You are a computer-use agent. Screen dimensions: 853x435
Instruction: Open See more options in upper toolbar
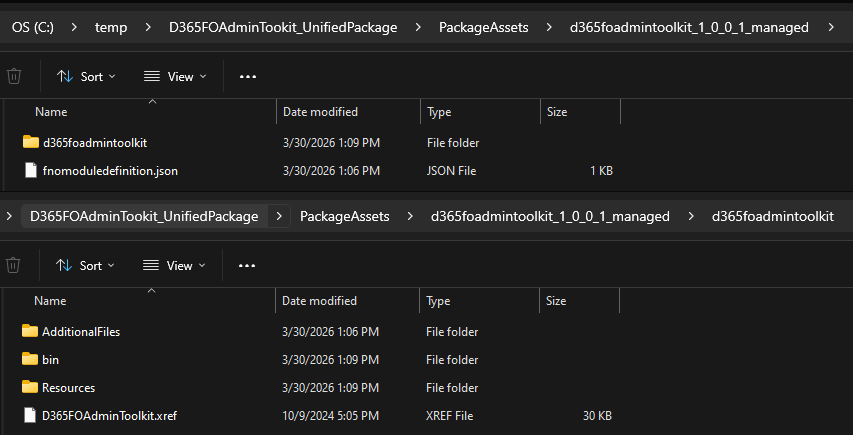[x=248, y=76]
